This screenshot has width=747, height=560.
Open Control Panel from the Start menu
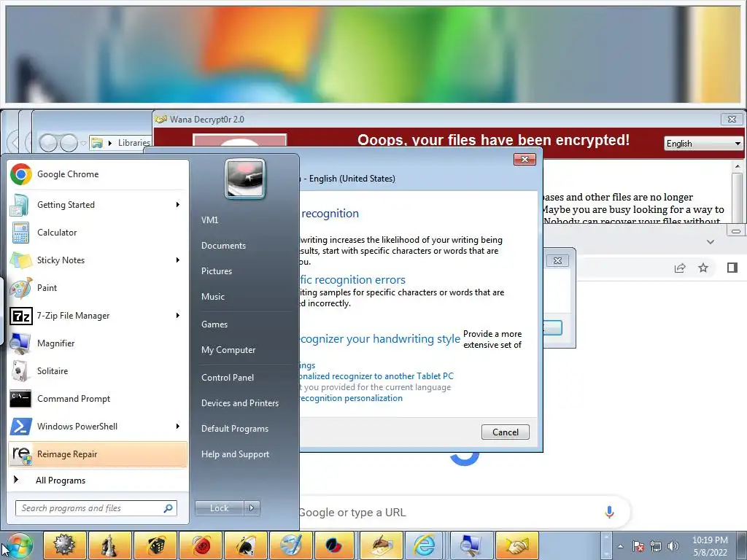point(228,378)
